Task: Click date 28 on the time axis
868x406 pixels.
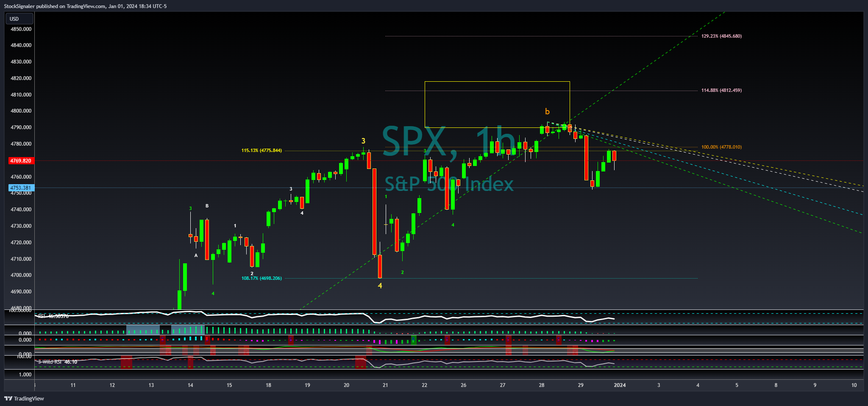Action: click(x=542, y=385)
